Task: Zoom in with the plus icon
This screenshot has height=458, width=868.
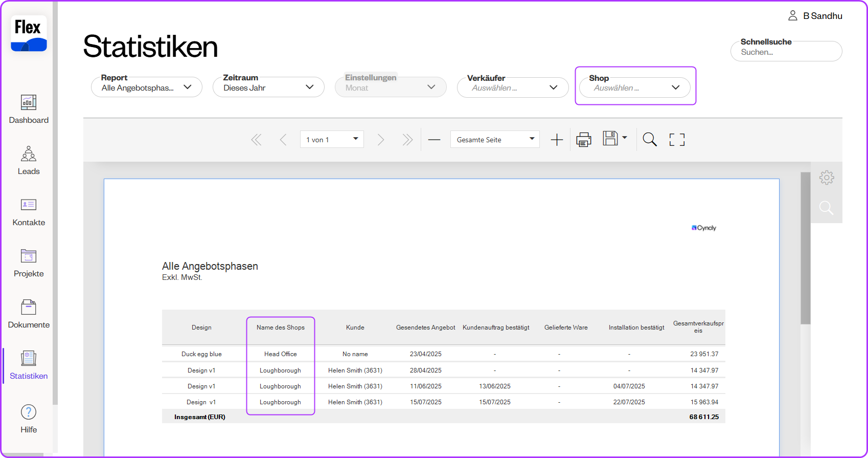Action: tap(557, 140)
